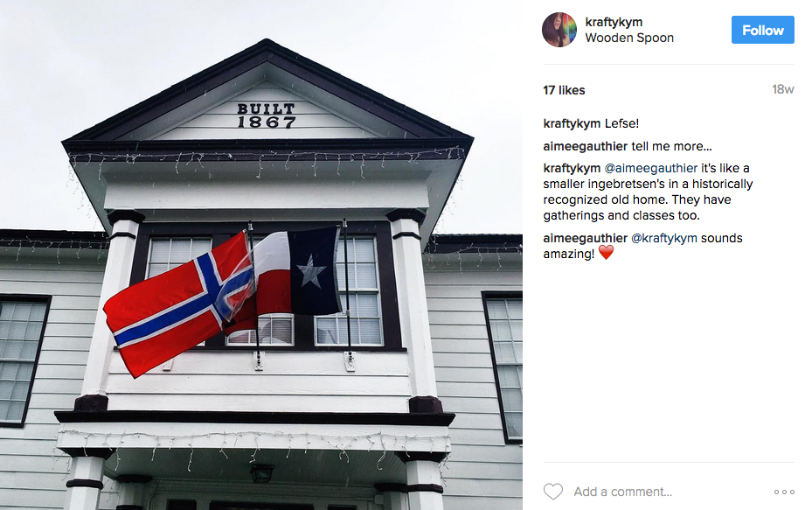
Task: Click the @kraftykym mention in last comment
Action: pos(664,238)
